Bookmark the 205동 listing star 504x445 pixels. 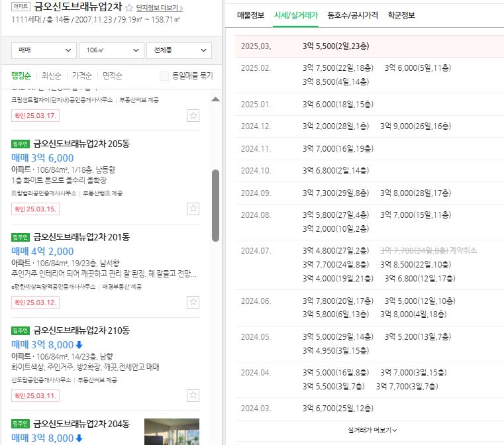tap(193, 209)
